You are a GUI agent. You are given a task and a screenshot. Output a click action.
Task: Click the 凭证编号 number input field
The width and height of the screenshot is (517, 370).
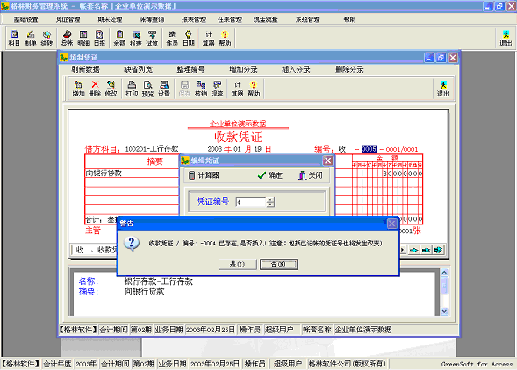[x=251, y=202]
